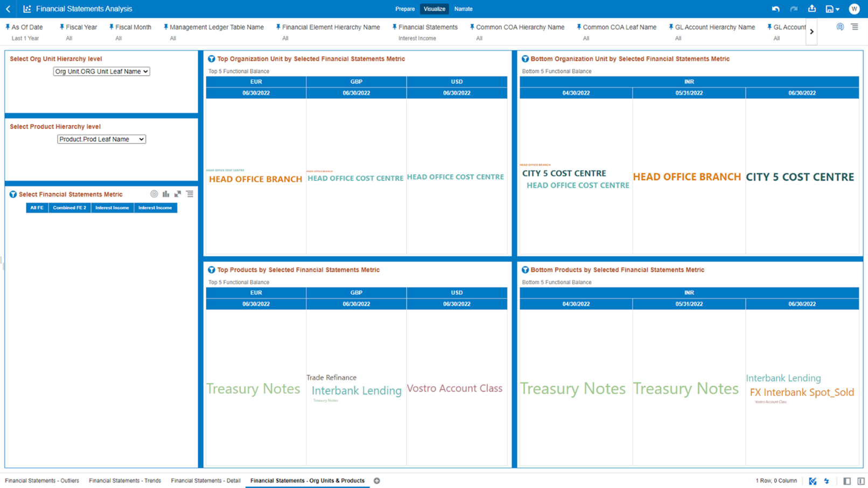
Task: Switch to the Narrate tab
Action: pyautogui.click(x=463, y=9)
